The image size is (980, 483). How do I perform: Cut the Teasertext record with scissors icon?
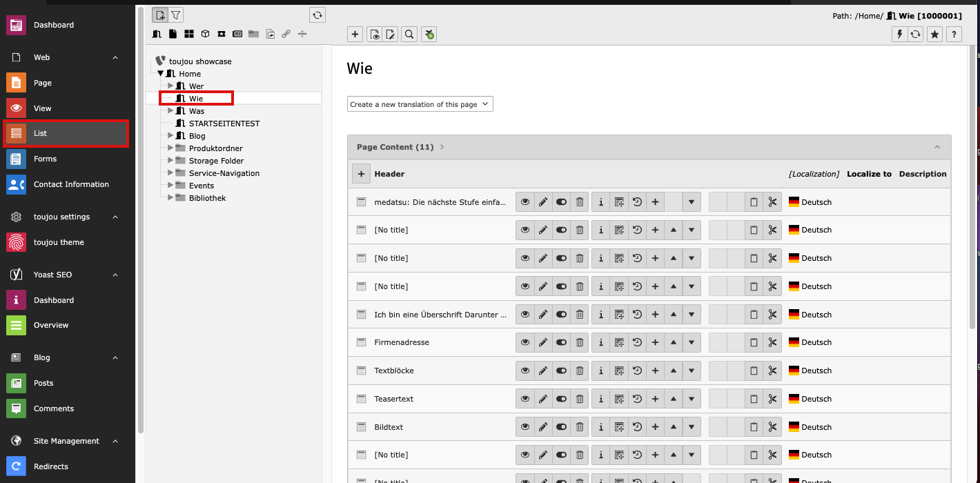click(x=772, y=400)
